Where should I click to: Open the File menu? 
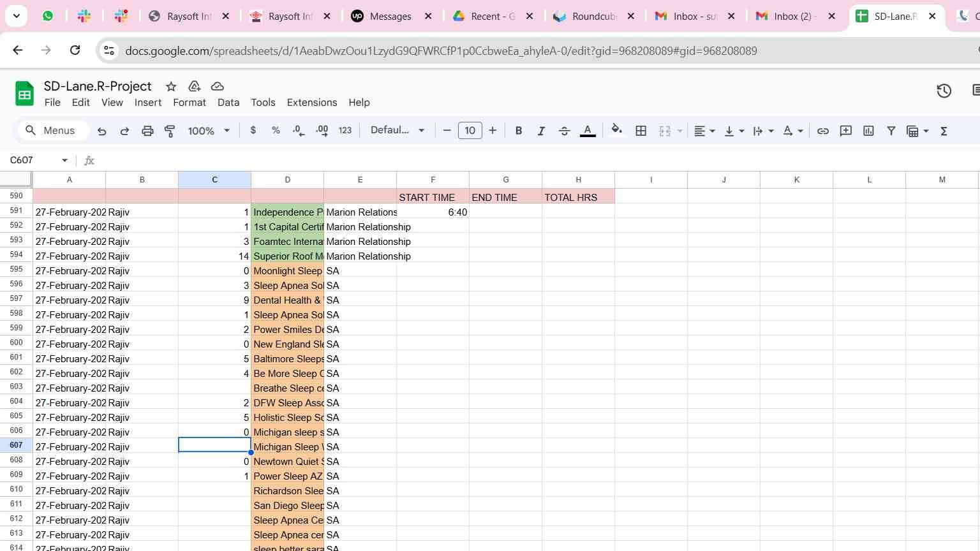click(x=52, y=102)
